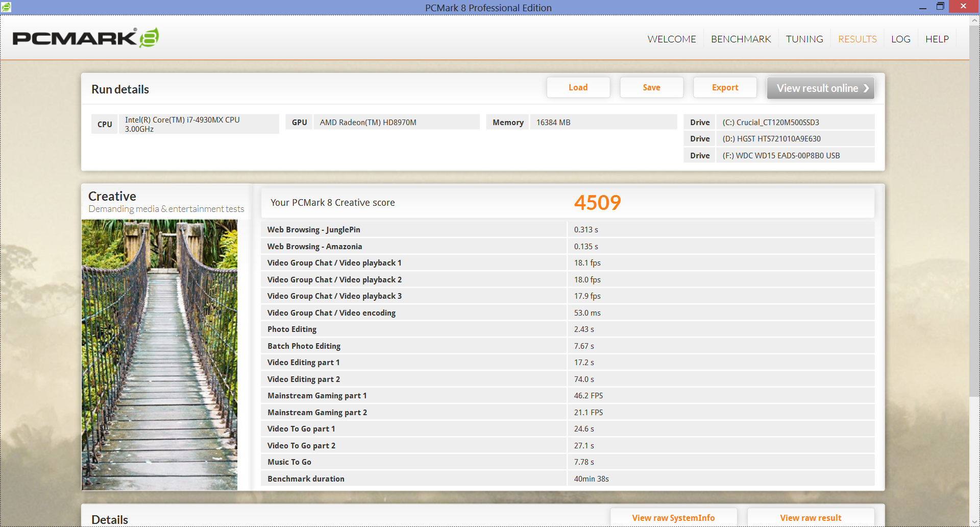Click the AMD Radeon HD8970M GPU text

(x=368, y=122)
